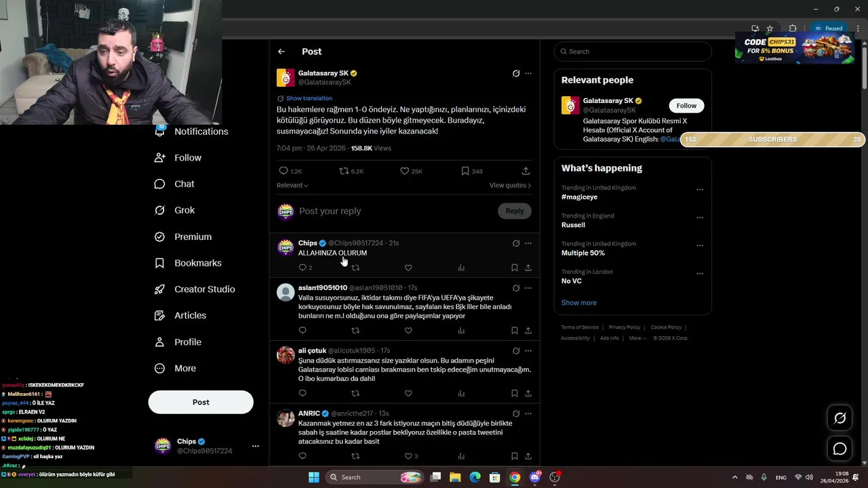
Task: Open Notifications in sidebar
Action: [x=191, y=131]
